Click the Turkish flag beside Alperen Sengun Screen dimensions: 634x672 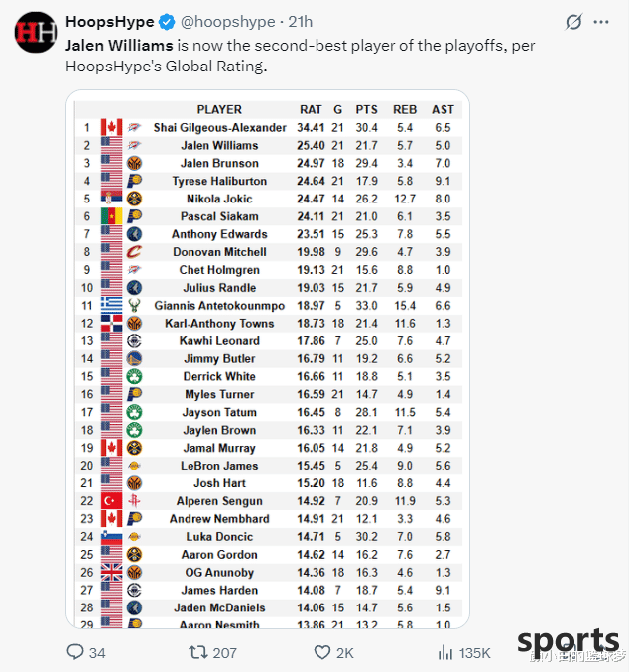112,501
